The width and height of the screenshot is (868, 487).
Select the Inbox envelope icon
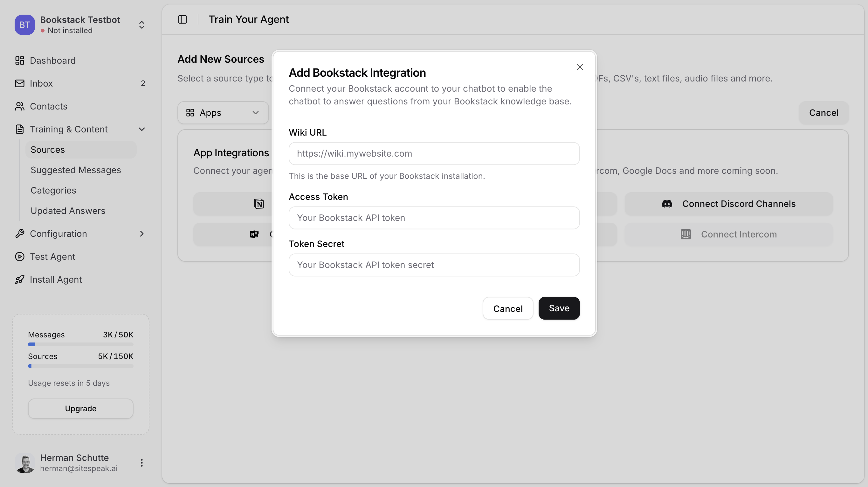click(x=19, y=83)
